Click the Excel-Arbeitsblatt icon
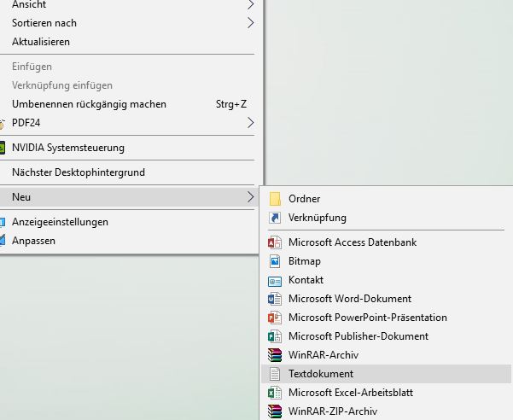 pos(275,393)
